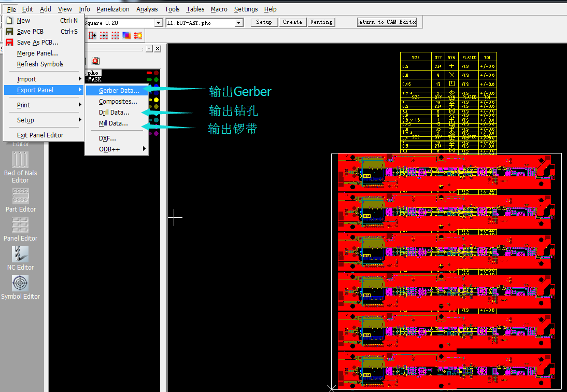The height and width of the screenshot is (392, 567).
Task: Click the red icon above layer list
Action: [95, 61]
